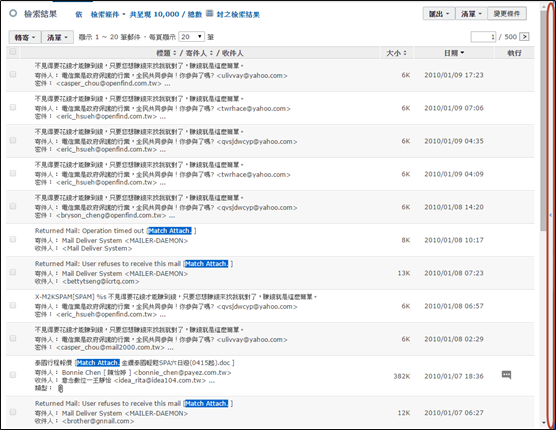Click the paperclip attachment icon under Bonnie Chen mail
Screen dimensions: 556x430
click(x=60, y=389)
